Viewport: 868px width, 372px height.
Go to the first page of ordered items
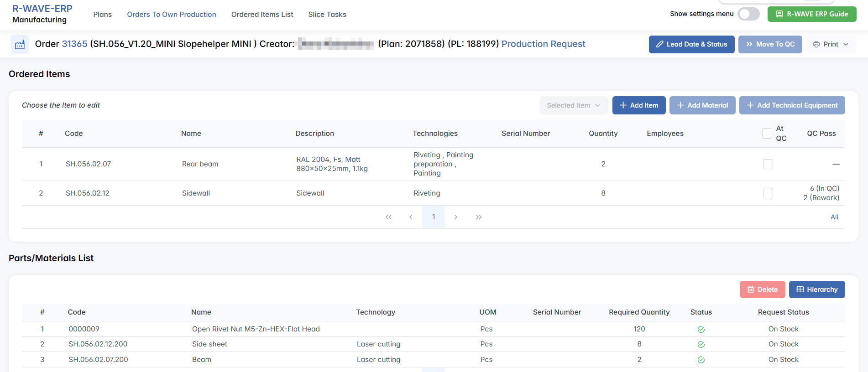click(388, 217)
